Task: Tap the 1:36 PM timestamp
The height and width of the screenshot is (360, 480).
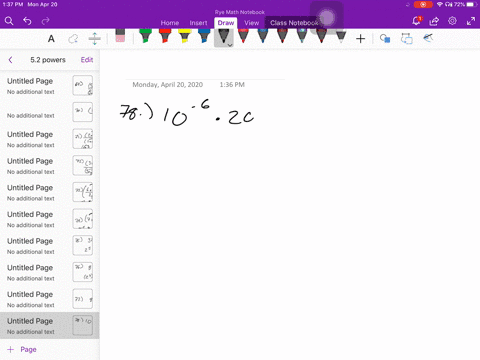Action: click(232, 85)
